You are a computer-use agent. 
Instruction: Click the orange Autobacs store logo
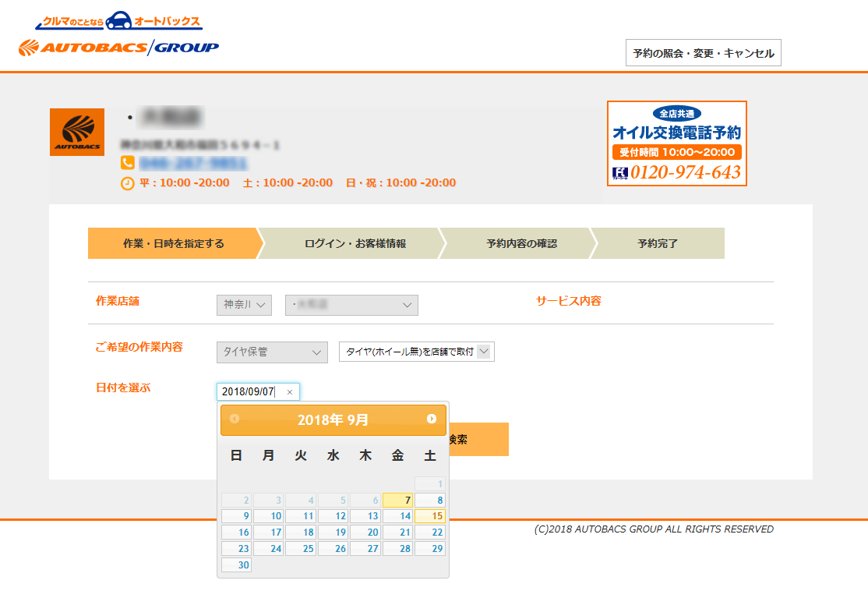point(76,132)
